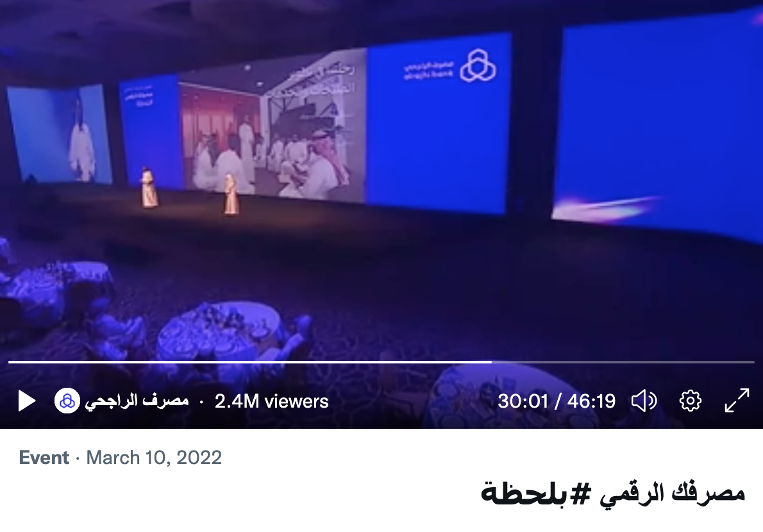Click the March 10, 2022 date

[x=154, y=458]
